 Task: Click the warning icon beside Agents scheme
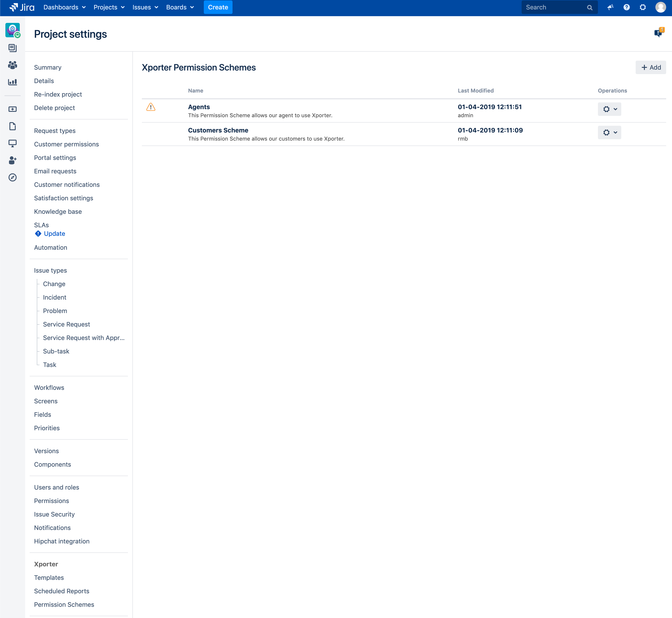pos(151,107)
